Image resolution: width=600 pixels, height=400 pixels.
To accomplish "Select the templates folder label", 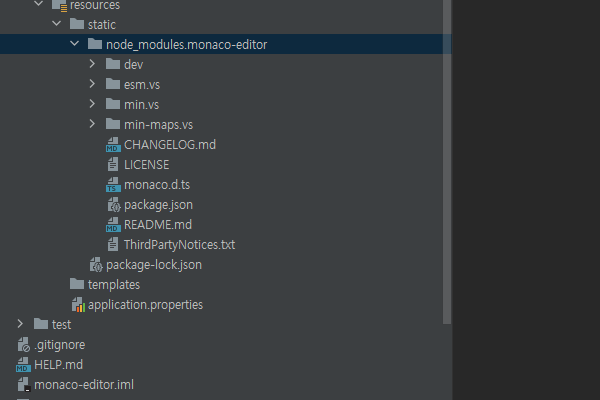I will (x=114, y=285).
